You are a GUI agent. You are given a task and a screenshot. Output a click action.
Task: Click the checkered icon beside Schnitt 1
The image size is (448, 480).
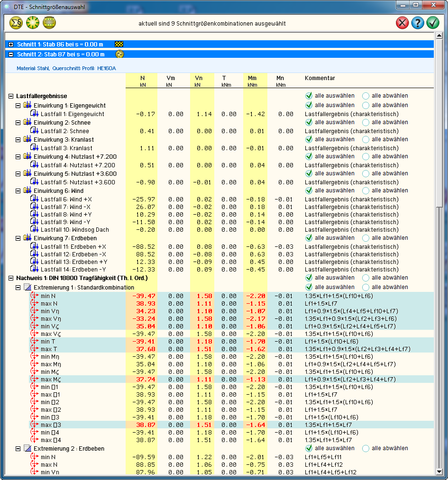[119, 44]
